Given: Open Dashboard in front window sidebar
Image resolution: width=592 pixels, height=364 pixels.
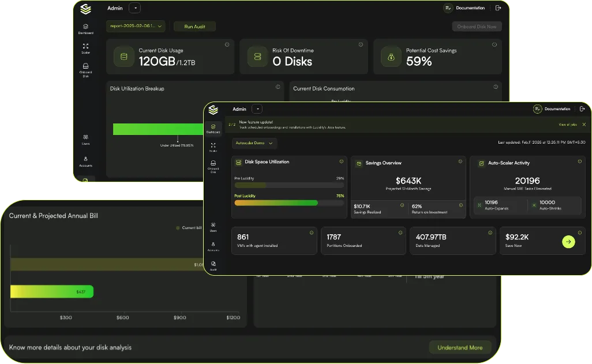Looking at the screenshot, I should [x=213, y=129].
